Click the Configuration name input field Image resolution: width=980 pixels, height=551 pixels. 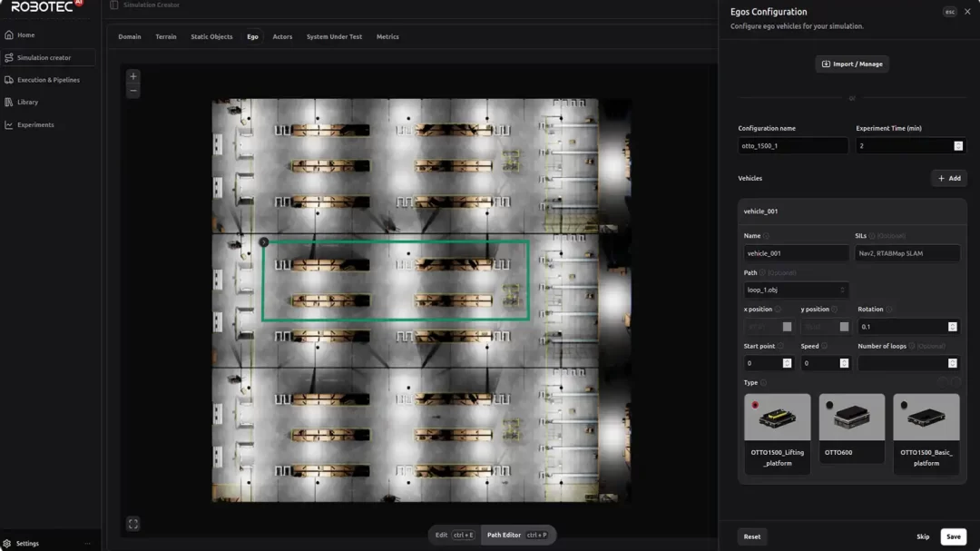pyautogui.click(x=792, y=146)
